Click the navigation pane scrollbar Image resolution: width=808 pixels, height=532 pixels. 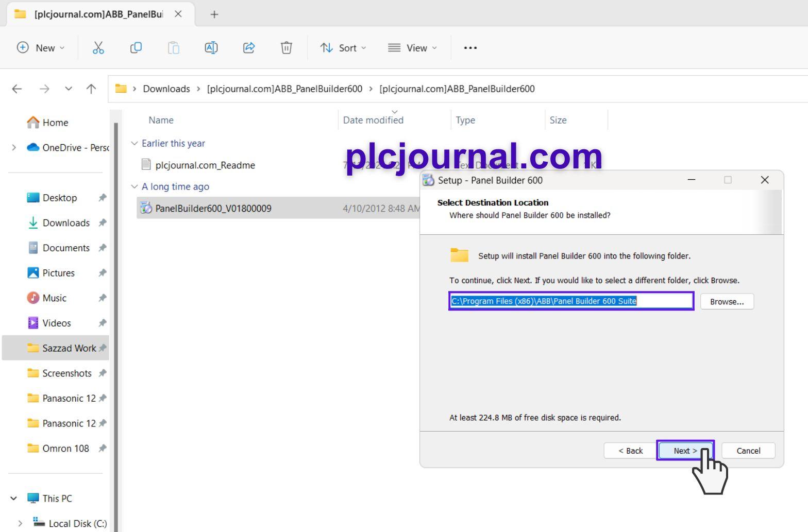(116, 327)
